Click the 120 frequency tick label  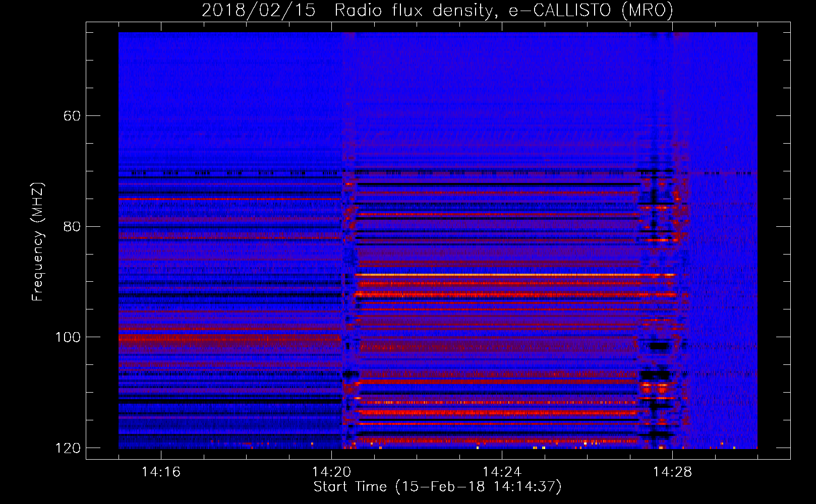coord(68,448)
